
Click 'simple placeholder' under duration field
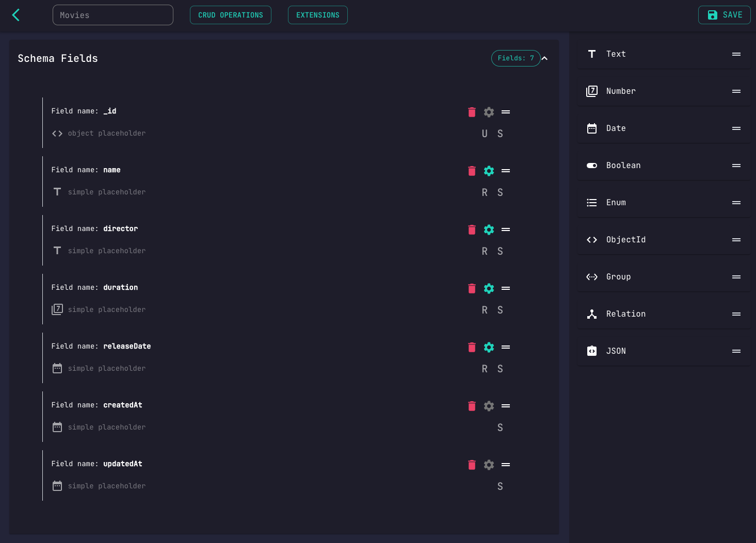(x=107, y=310)
